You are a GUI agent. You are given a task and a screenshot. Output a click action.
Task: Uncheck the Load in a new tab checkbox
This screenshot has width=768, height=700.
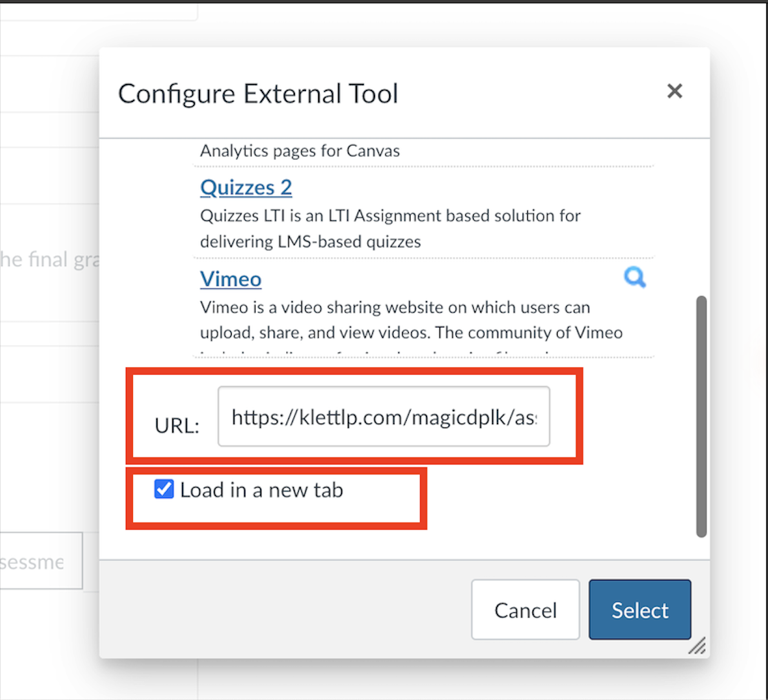(164, 489)
